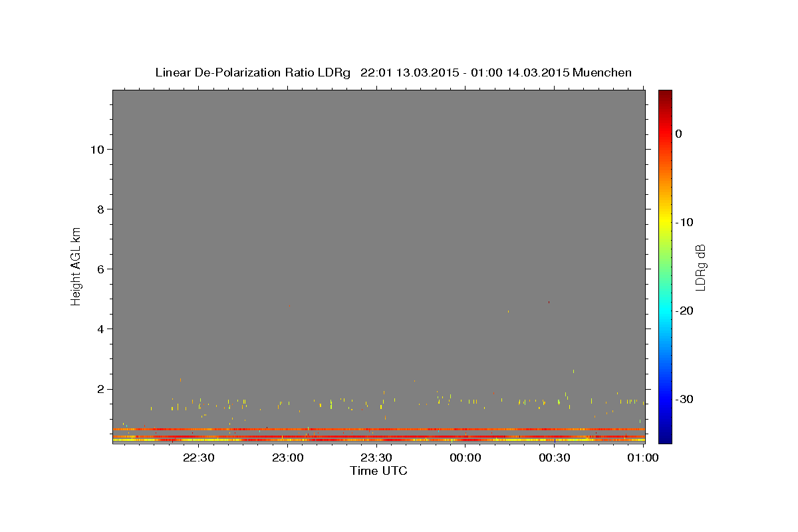This screenshot has width=798, height=532.
Task: Click the plot title 'Linear De-Polarization Ratio LDRg'
Action: (253, 72)
